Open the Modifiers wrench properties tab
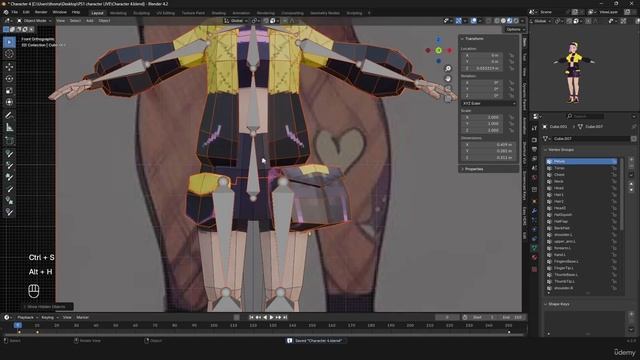This screenshot has height=360, width=640. [534, 211]
